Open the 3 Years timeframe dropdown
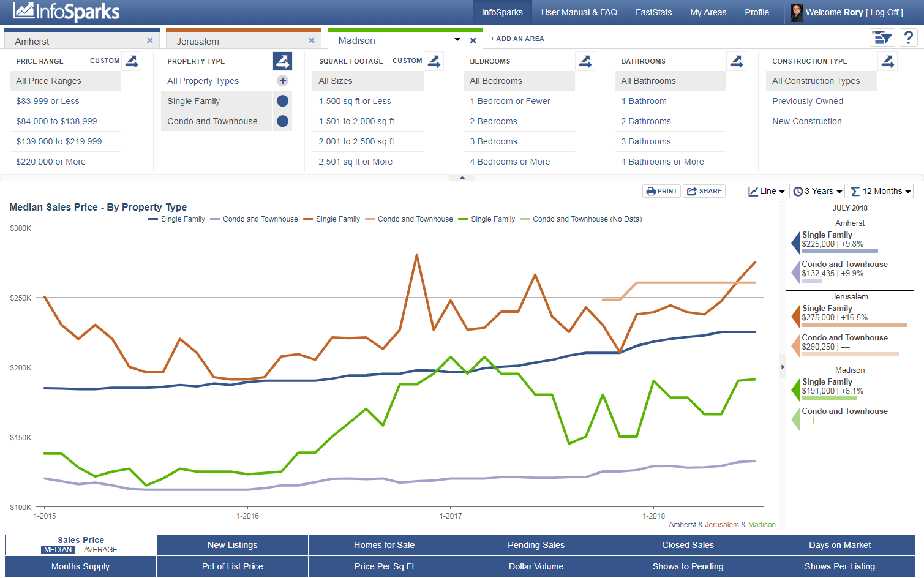924x578 pixels. pyautogui.click(x=817, y=191)
